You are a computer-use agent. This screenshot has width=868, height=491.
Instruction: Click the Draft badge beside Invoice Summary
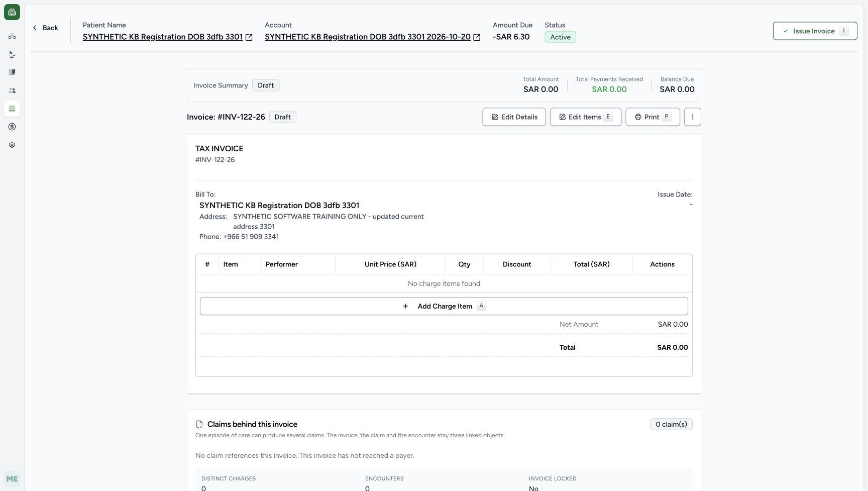tap(266, 85)
